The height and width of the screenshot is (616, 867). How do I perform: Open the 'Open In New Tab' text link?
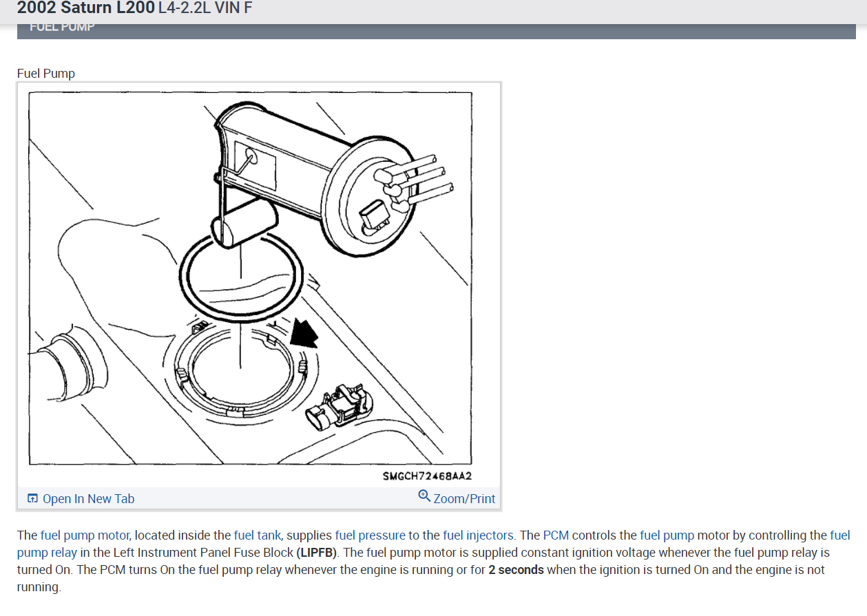pos(88,499)
